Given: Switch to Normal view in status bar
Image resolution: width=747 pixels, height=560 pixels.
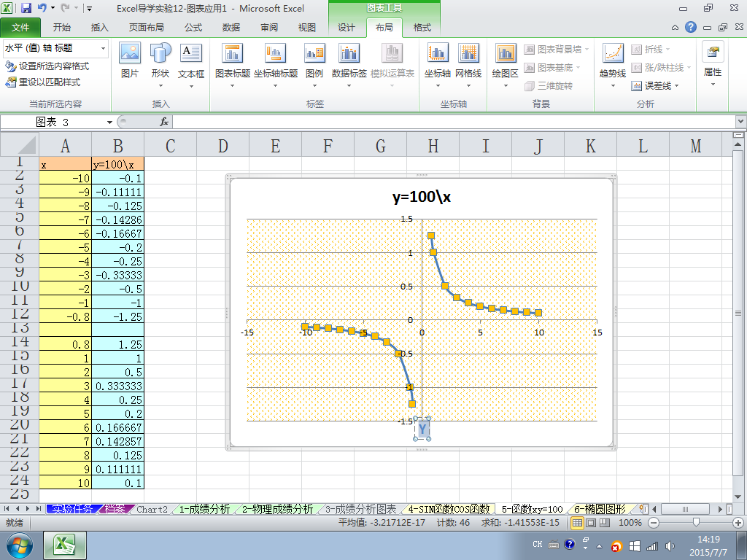Looking at the screenshot, I should point(577,523).
